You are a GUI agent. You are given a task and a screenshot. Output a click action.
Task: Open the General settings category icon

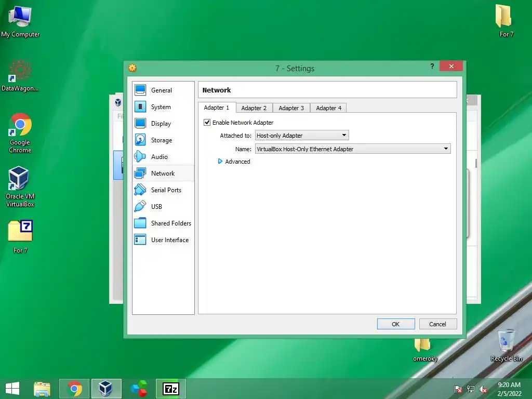tap(140, 90)
